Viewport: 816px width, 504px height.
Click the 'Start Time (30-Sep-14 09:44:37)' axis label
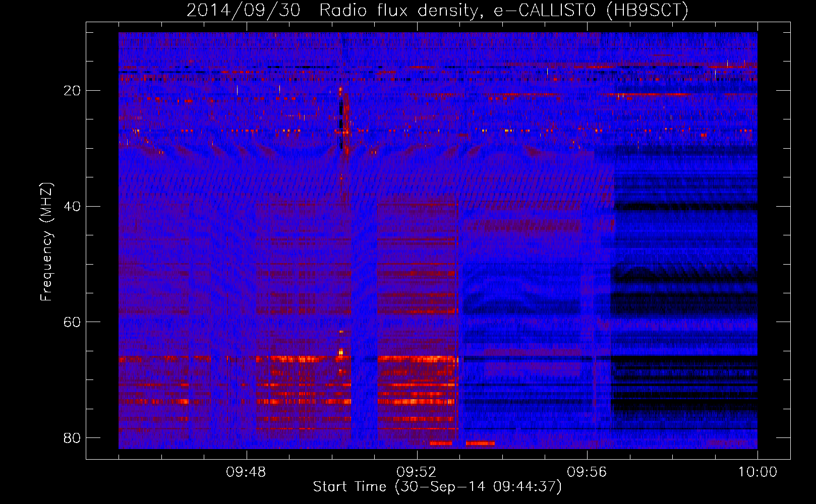[x=437, y=487]
